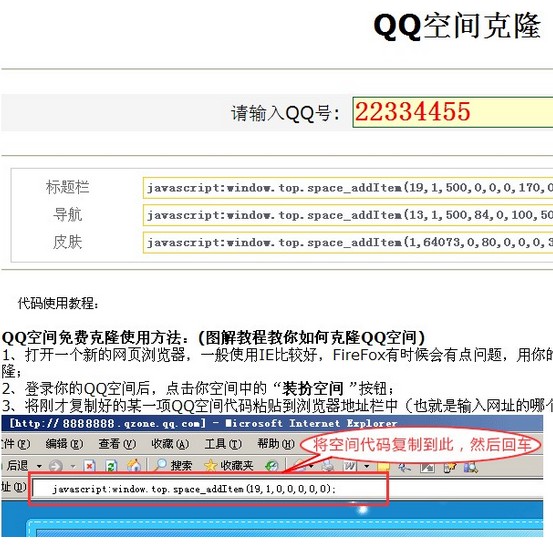Click the print icon in toolbar
The height and width of the screenshot is (545, 553).
[328, 466]
